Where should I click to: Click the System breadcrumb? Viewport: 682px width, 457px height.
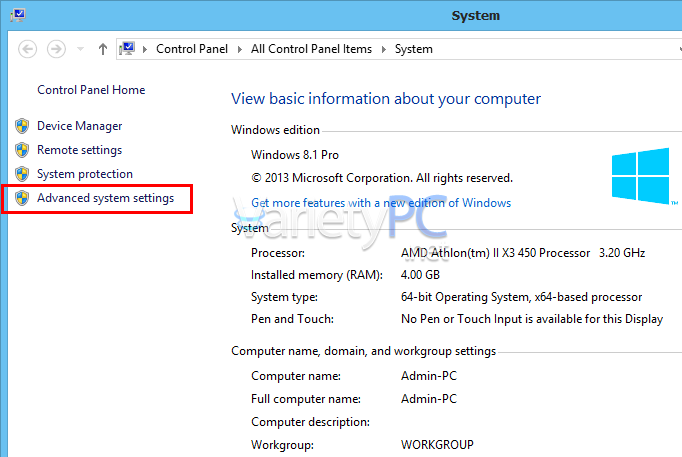coord(414,49)
